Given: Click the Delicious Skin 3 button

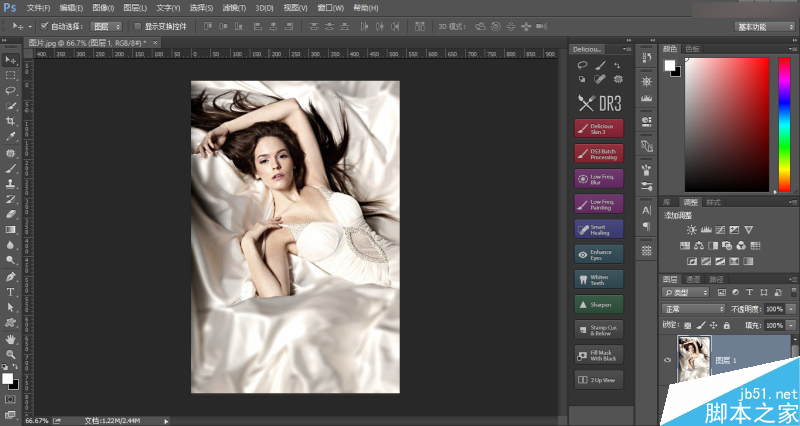Looking at the screenshot, I should point(599,129).
